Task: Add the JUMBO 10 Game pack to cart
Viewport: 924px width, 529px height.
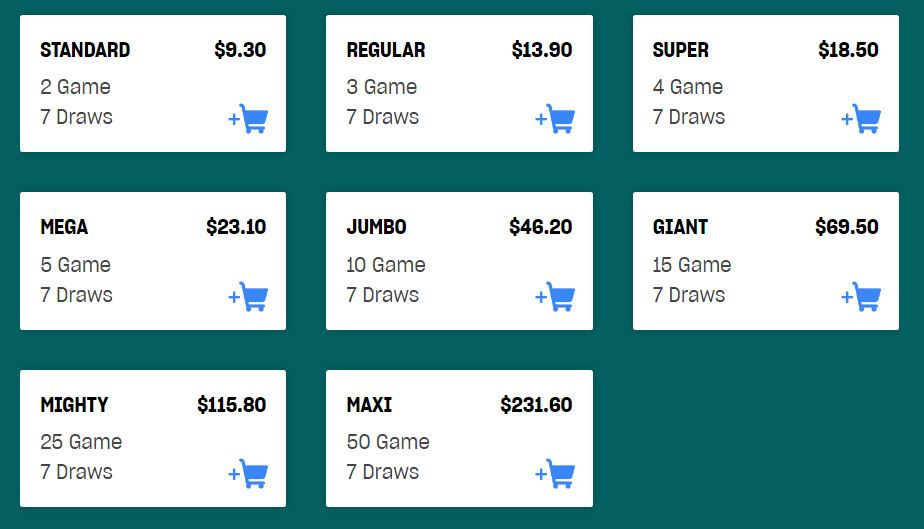Action: coord(555,296)
